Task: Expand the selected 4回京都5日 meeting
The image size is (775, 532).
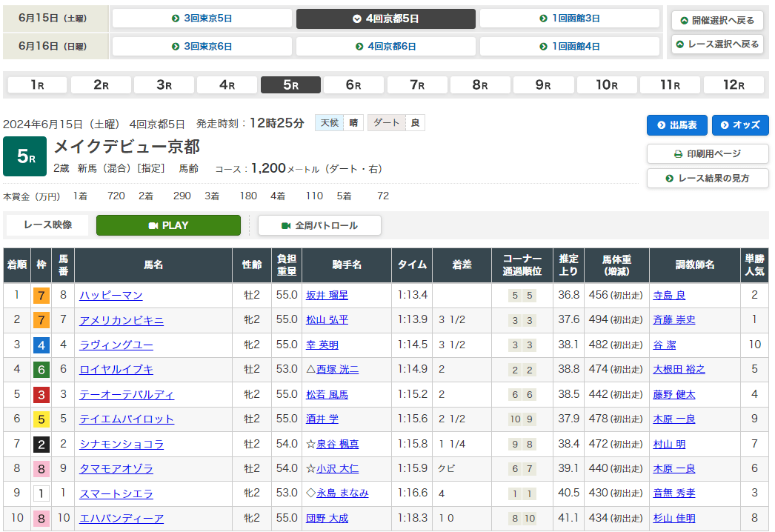Action: coord(385,19)
